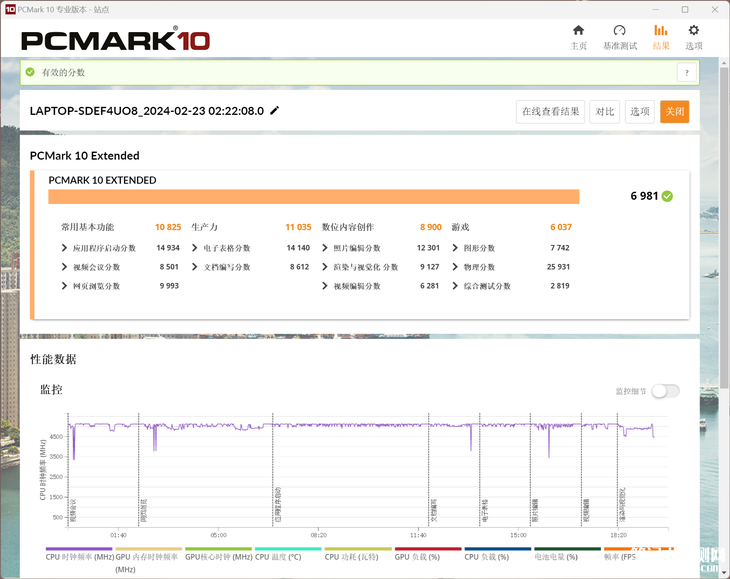
Task: Click the 选项 button beside 对比
Action: [640, 112]
